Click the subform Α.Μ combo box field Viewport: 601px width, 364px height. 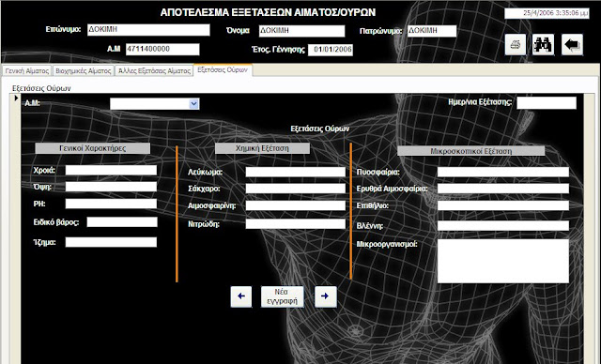coord(154,104)
